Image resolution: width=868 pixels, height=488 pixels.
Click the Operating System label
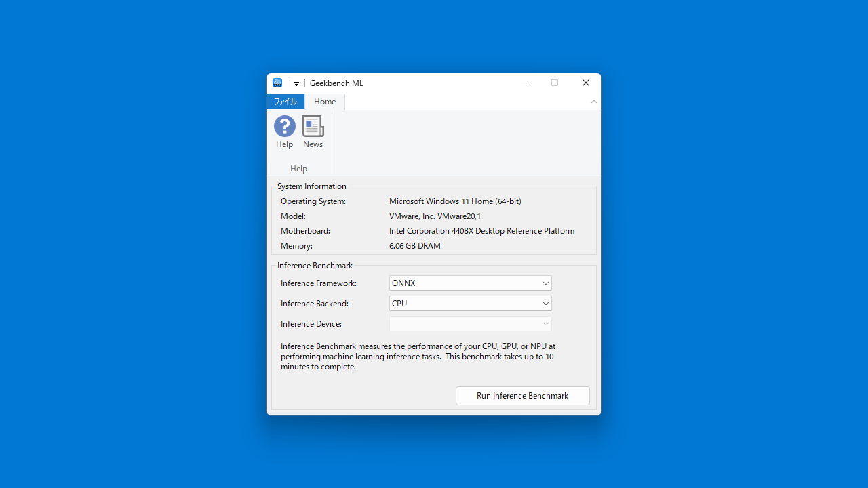tap(313, 201)
